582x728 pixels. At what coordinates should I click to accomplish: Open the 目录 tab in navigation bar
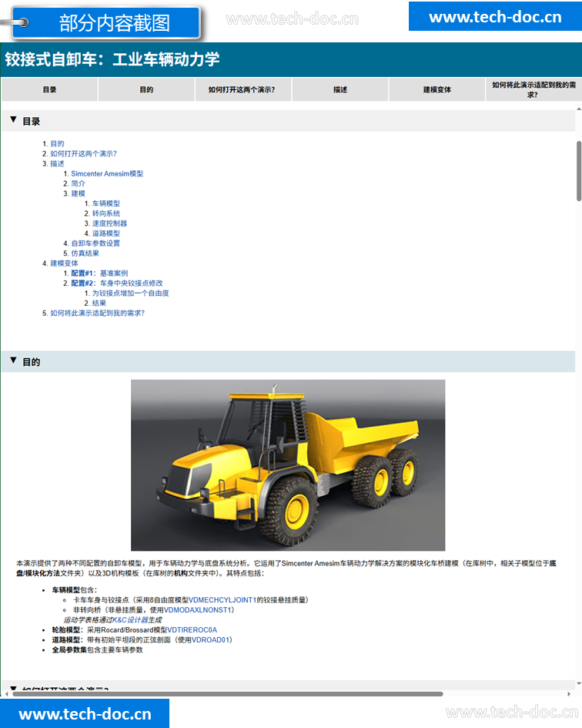50,89
